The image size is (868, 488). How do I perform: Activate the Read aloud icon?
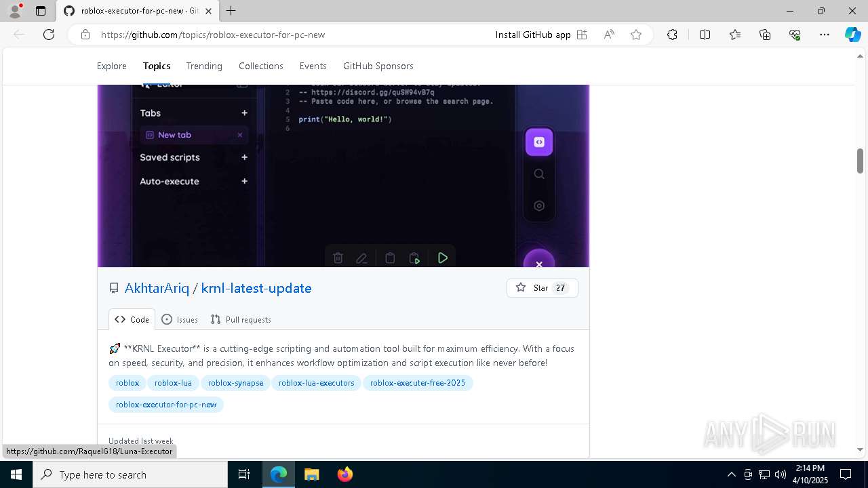609,35
